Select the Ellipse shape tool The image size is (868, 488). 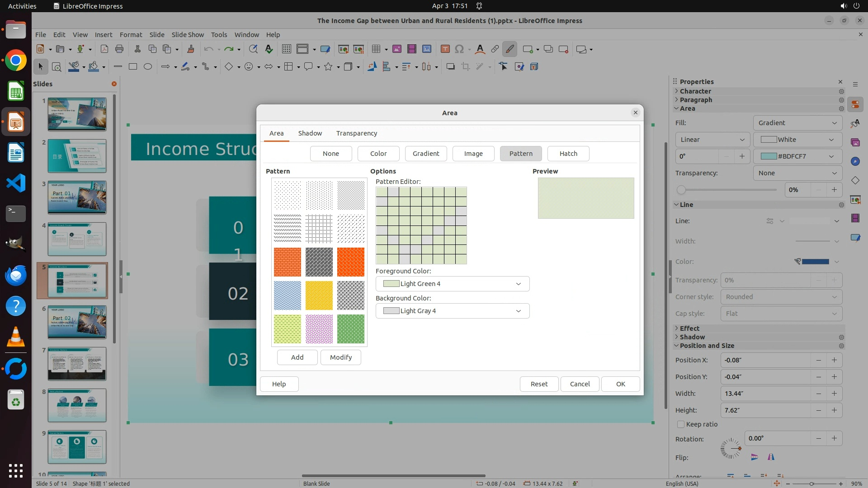148,67
